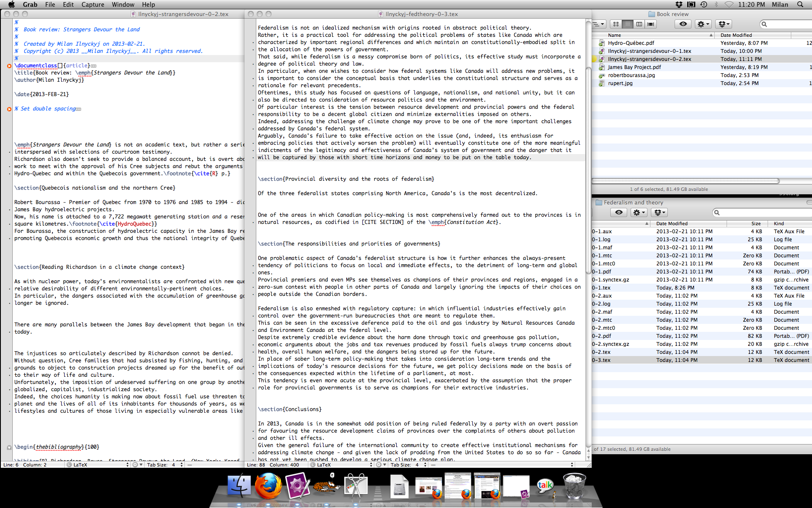Toggle fold marker beside documentclass line
This screenshot has width=812, height=508.
click(9, 66)
